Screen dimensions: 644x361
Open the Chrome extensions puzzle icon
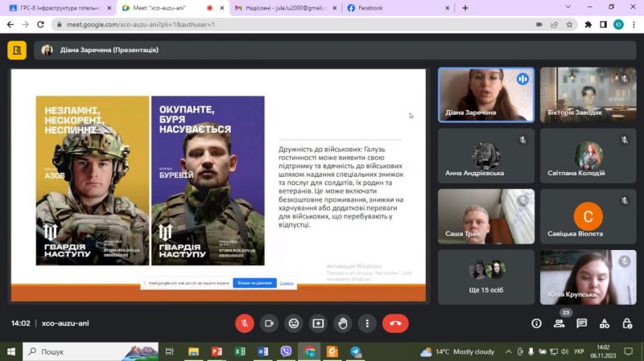click(x=588, y=25)
